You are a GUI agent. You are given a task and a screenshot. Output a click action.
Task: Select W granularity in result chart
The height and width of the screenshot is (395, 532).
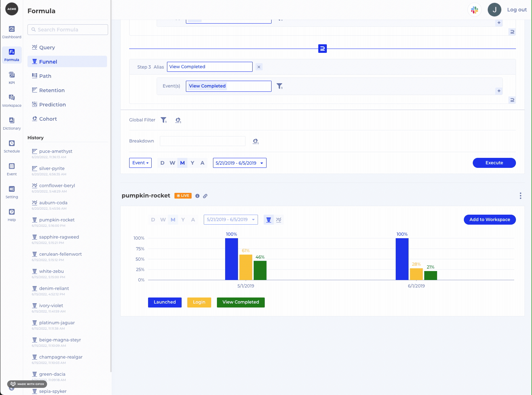tap(163, 220)
